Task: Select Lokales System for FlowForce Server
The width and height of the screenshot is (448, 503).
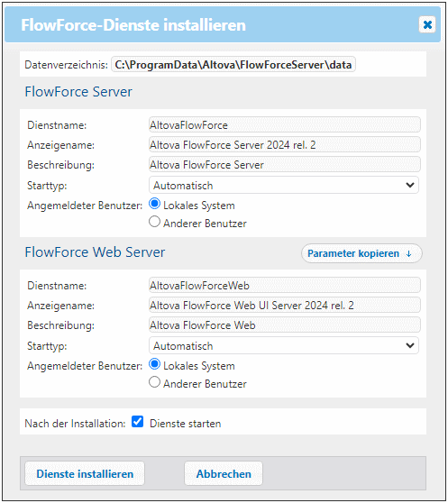Action: coord(154,204)
